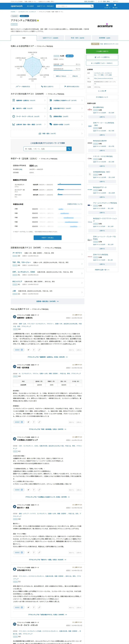Open the 年収・給与 (3967件) wide category row
Viewport: 129px width, 644px height.
pos(48,134)
